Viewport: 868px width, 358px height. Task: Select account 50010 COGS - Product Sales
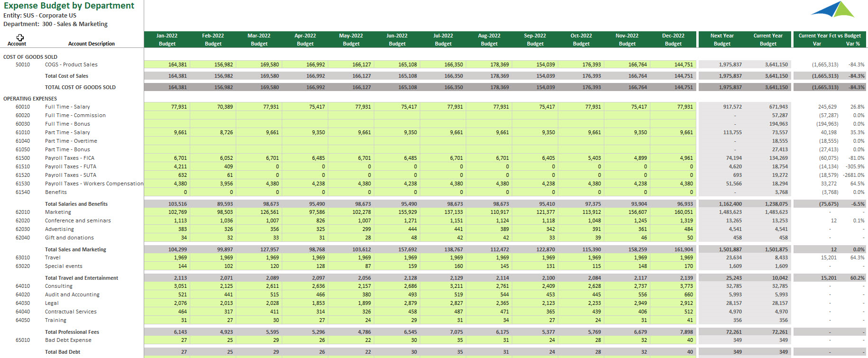click(x=71, y=64)
